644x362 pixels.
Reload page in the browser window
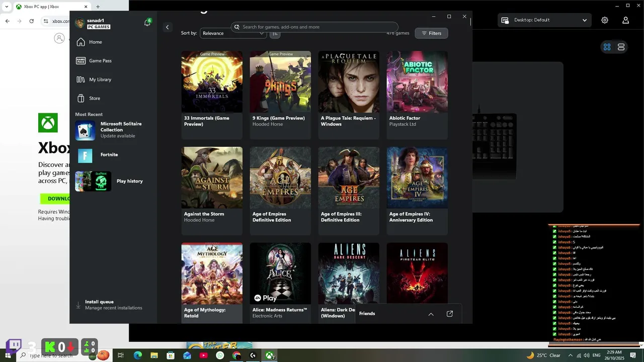pos(31,21)
